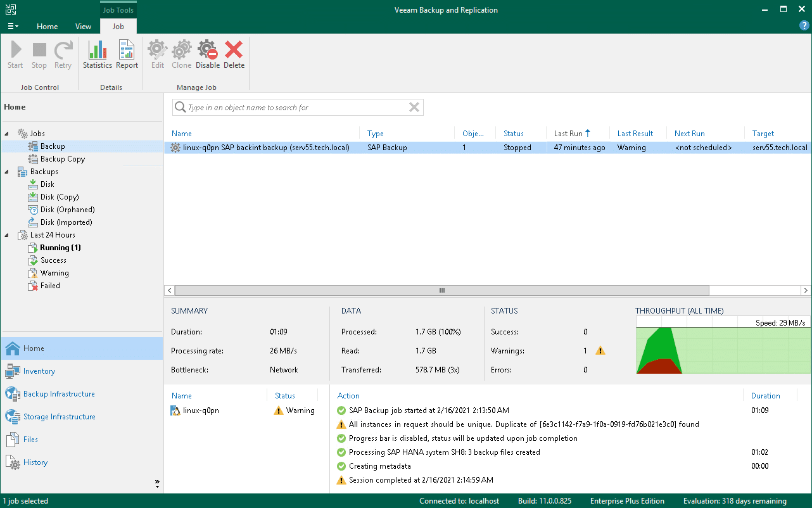Open the Home navigation view
The height and width of the screenshot is (508, 812).
pyautogui.click(x=82, y=348)
